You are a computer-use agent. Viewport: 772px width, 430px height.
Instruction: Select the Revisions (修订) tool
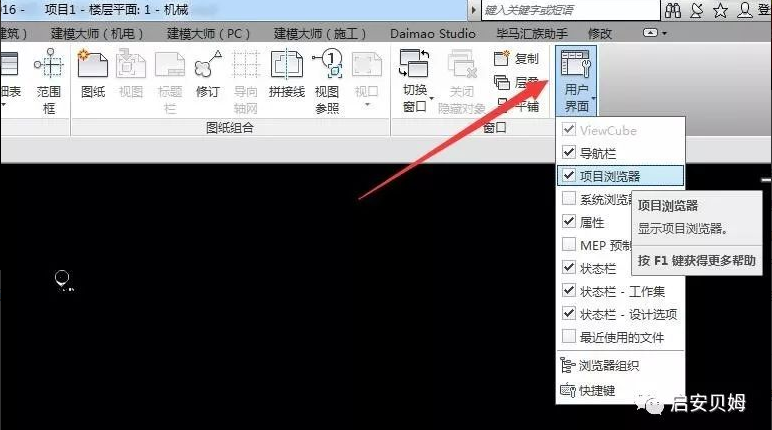coord(208,74)
